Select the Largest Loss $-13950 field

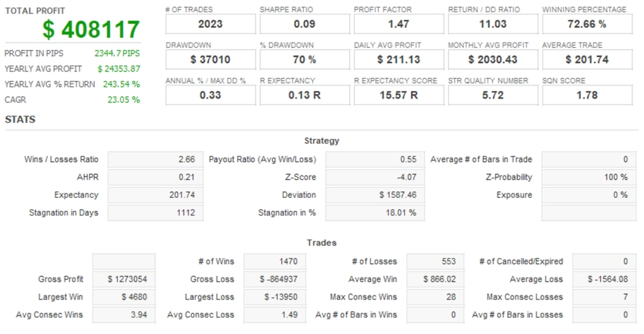point(275,297)
